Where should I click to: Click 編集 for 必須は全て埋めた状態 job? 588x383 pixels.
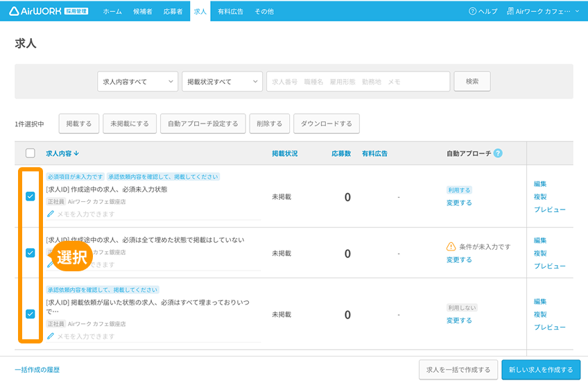tap(540, 241)
